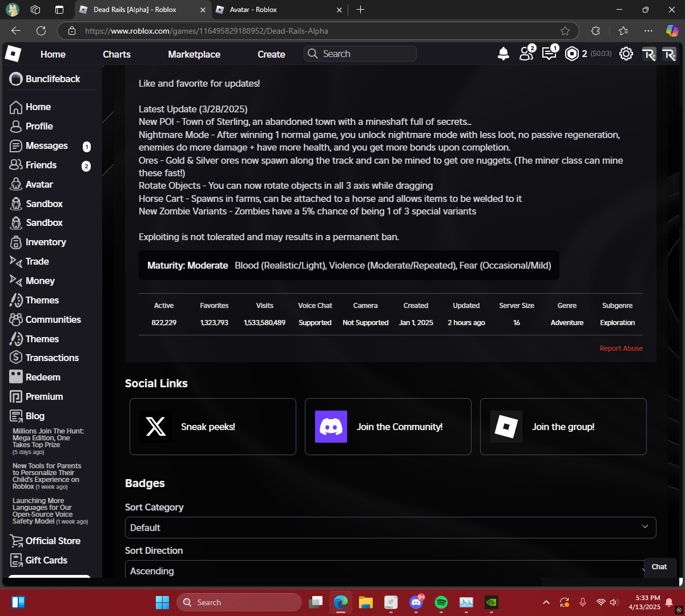Show hidden system tray icons chevron

(546, 602)
